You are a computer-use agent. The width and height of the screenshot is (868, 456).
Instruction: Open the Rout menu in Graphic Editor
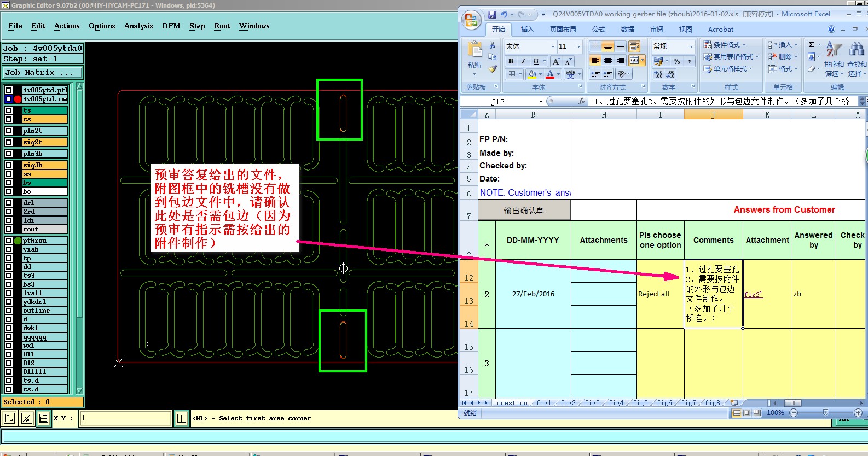(222, 26)
